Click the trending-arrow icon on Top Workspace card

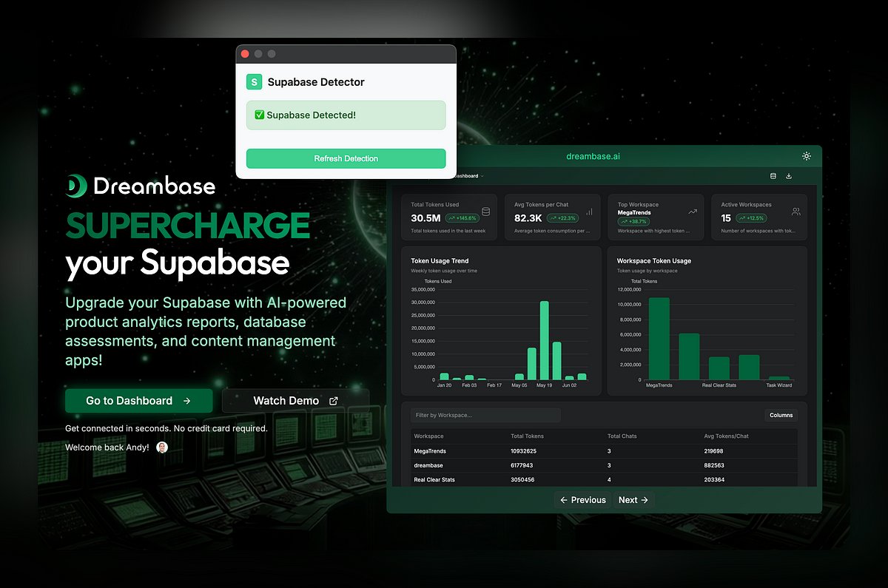693,212
